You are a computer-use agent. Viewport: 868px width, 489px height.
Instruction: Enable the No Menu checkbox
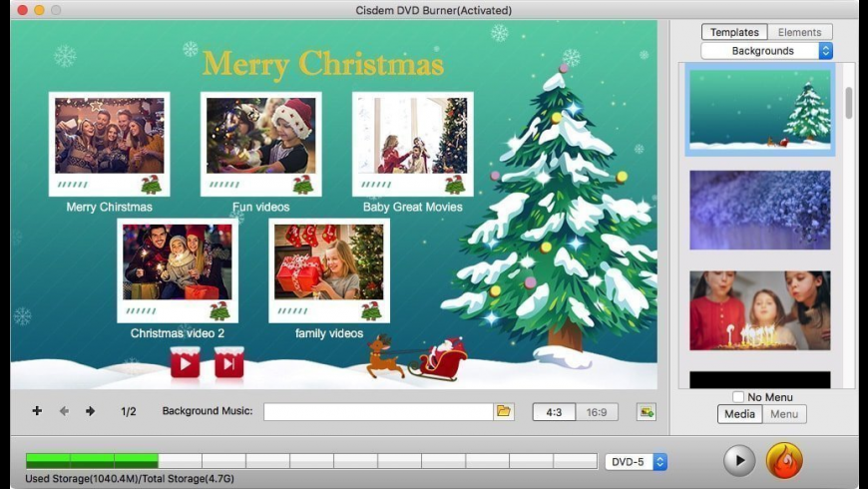[738, 397]
